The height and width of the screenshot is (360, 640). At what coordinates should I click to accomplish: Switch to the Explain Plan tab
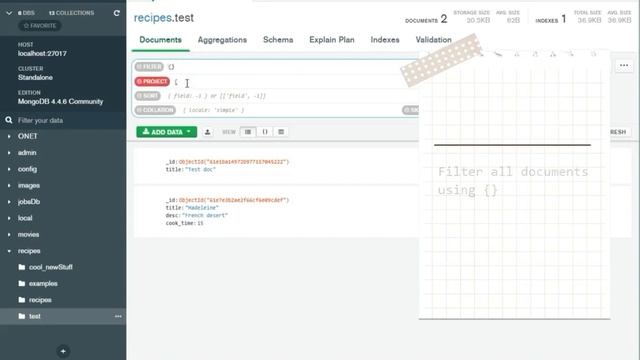coord(332,40)
